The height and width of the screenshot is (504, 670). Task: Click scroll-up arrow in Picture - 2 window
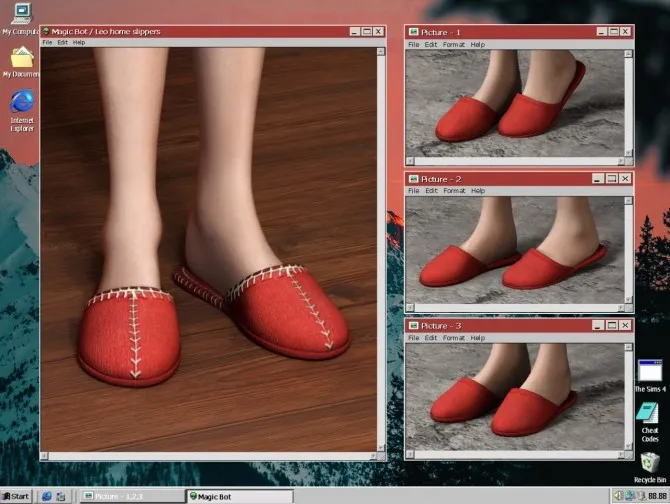pos(629,200)
